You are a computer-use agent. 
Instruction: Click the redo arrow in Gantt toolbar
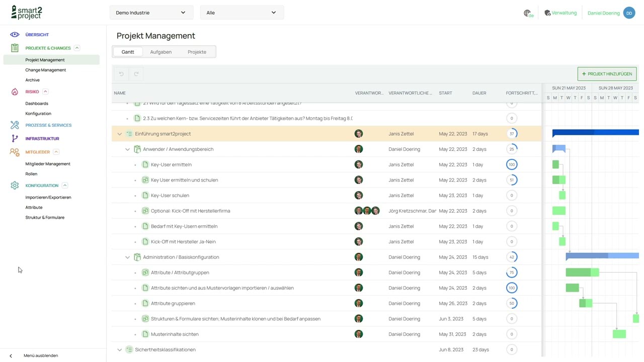[136, 74]
